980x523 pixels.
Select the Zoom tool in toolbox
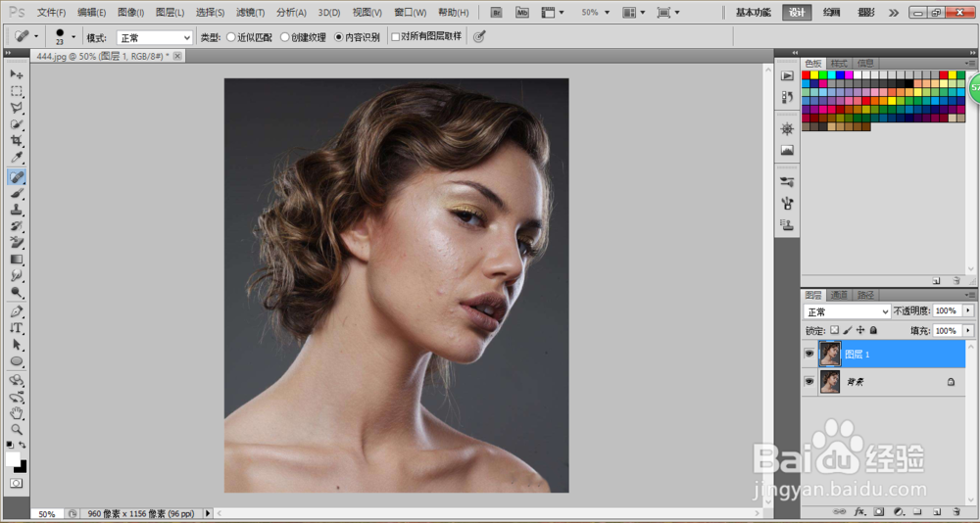pos(17,429)
